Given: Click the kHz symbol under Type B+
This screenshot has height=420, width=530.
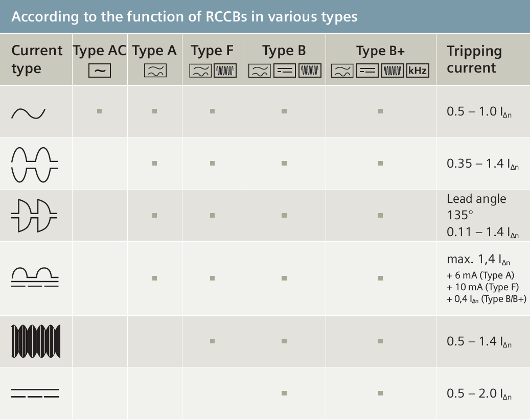Looking at the screenshot, I should click(417, 71).
